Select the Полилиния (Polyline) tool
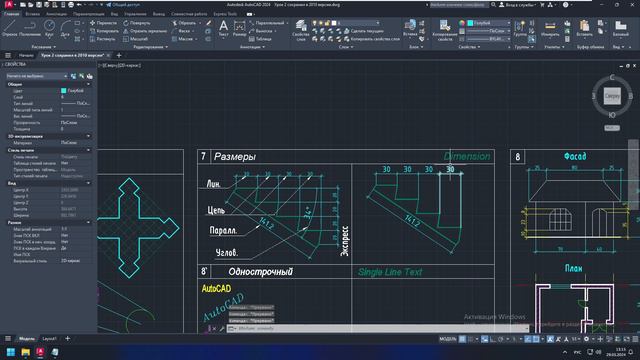Image resolution: width=640 pixels, height=360 pixels. (x=29, y=28)
